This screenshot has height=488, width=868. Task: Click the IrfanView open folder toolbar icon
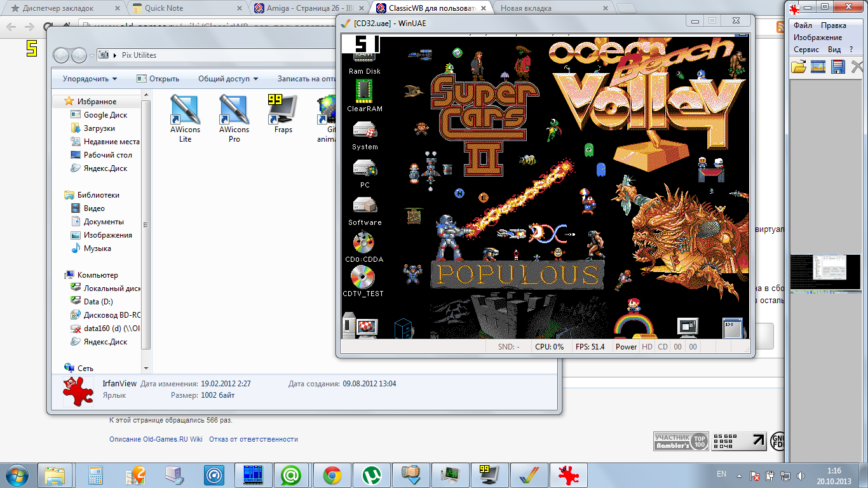click(799, 66)
